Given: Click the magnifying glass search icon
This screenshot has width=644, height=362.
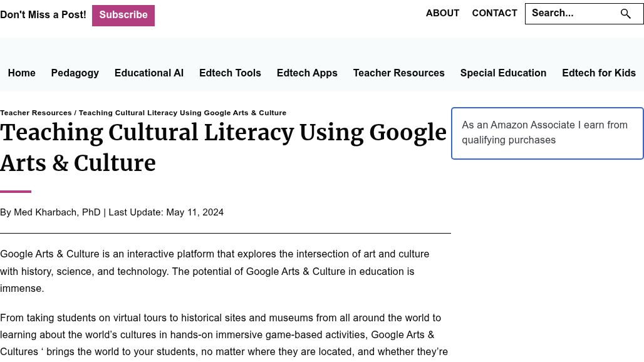Looking at the screenshot, I should [625, 14].
